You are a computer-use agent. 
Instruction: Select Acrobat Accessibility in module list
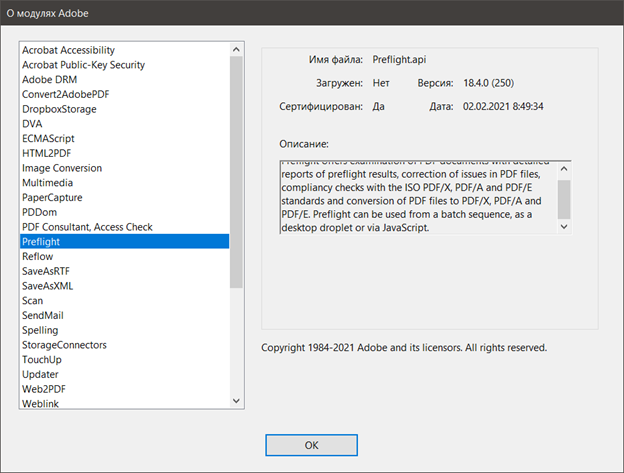[x=125, y=50]
